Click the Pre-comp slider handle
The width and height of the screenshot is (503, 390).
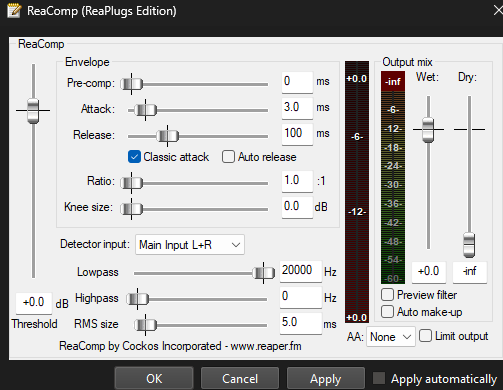pos(132,84)
